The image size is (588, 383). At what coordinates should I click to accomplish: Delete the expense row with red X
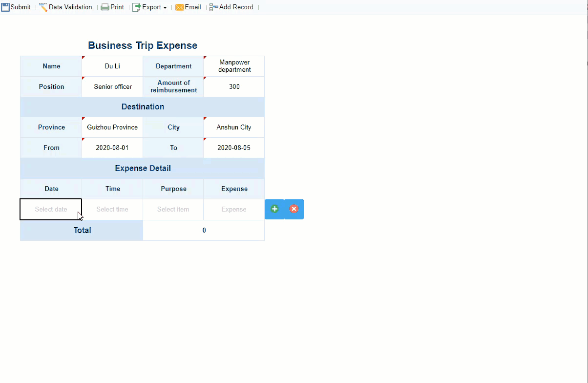294,209
